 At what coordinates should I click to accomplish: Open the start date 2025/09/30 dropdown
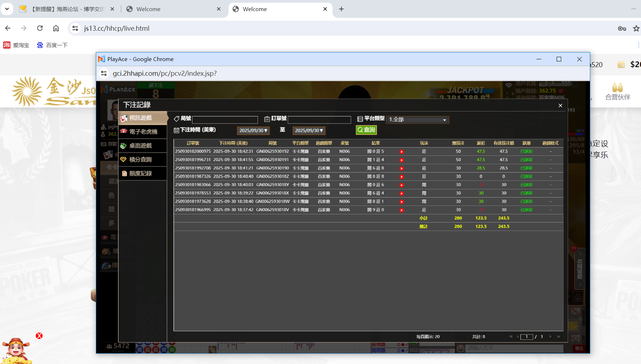tap(253, 130)
